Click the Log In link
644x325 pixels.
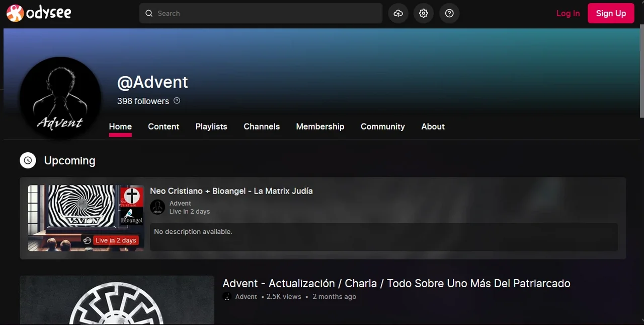coord(568,14)
